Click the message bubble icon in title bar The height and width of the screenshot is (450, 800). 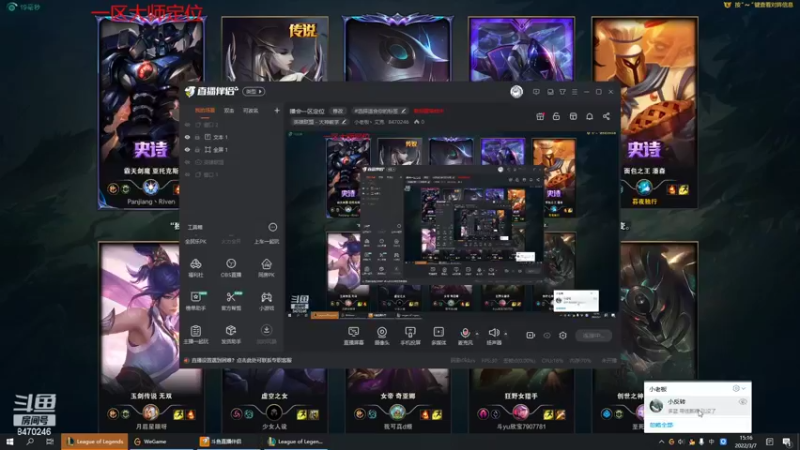(536, 92)
